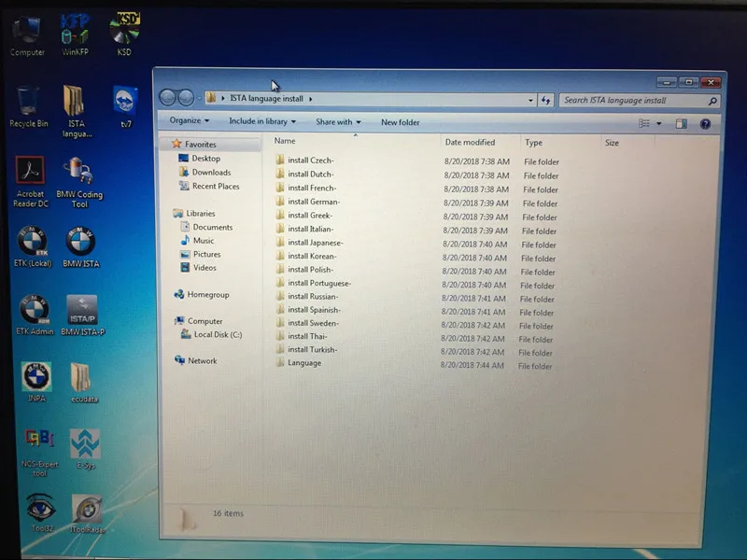Sort by the Date modified column header
747x560 pixels.
pos(470,142)
